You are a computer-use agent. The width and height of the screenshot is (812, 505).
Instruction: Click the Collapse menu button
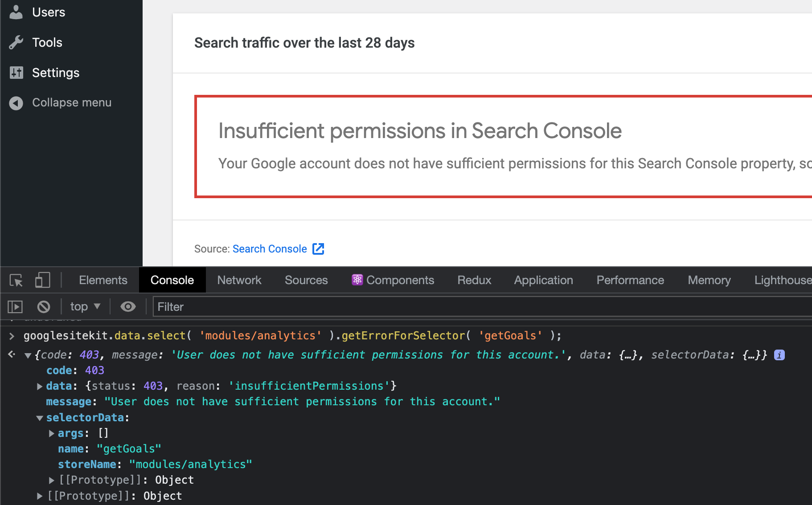(71, 103)
